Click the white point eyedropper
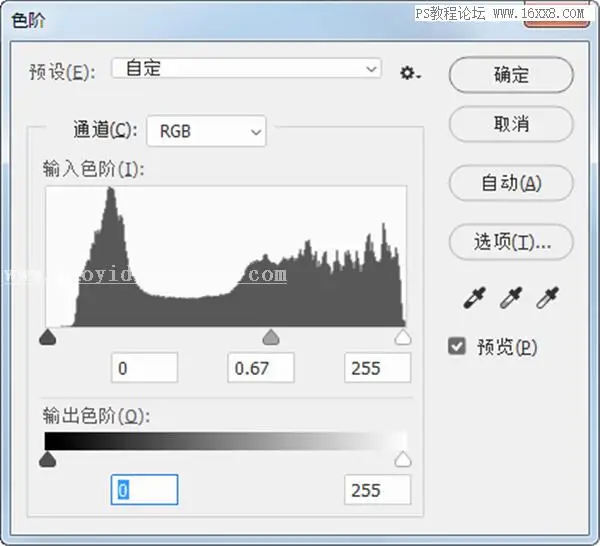The image size is (600, 546). point(547,297)
